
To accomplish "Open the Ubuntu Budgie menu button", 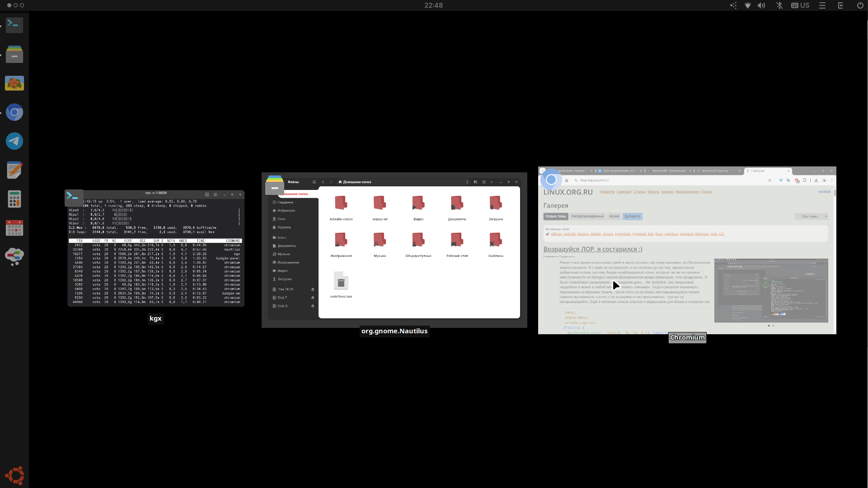I will point(14,475).
